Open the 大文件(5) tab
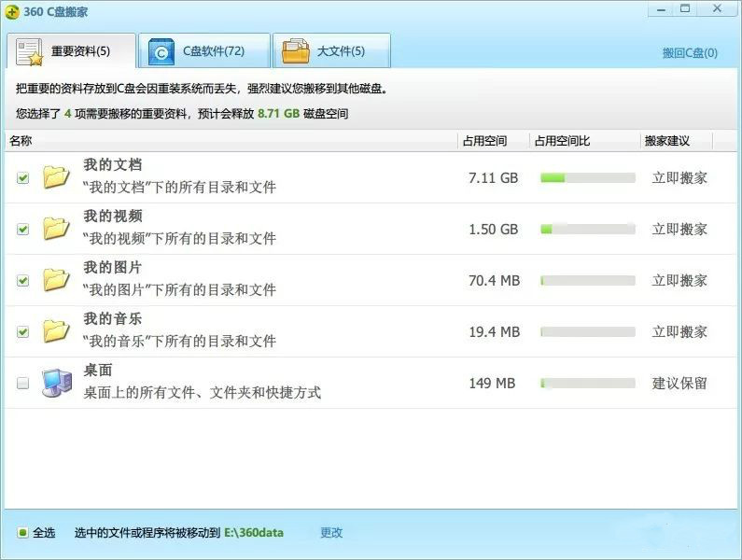The width and height of the screenshot is (742, 560). click(331, 50)
